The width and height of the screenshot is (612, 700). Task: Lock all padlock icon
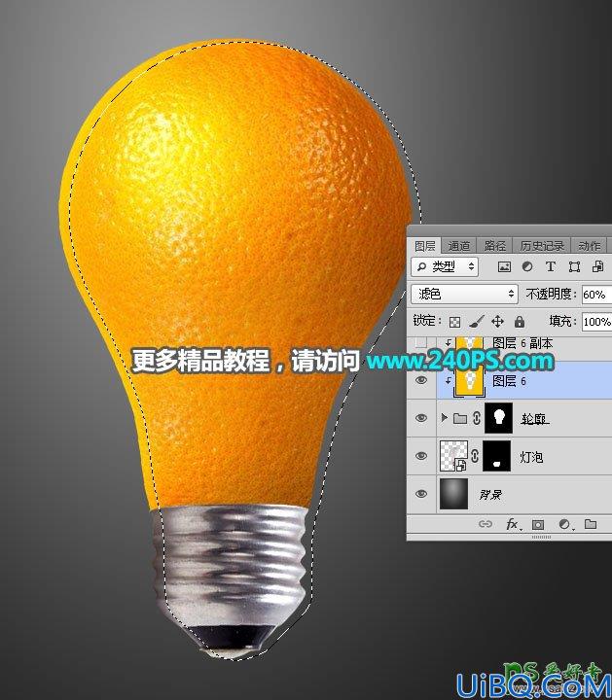520,322
